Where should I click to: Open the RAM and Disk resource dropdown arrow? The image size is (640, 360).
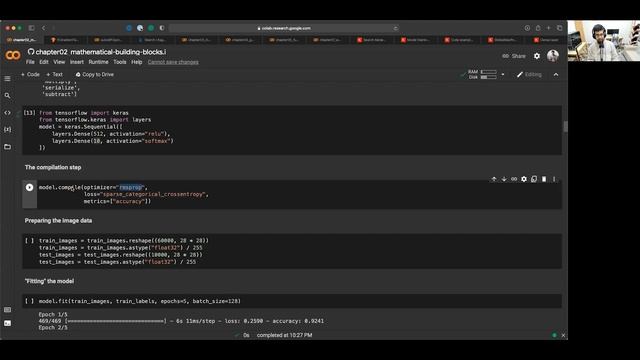pyautogui.click(x=503, y=74)
